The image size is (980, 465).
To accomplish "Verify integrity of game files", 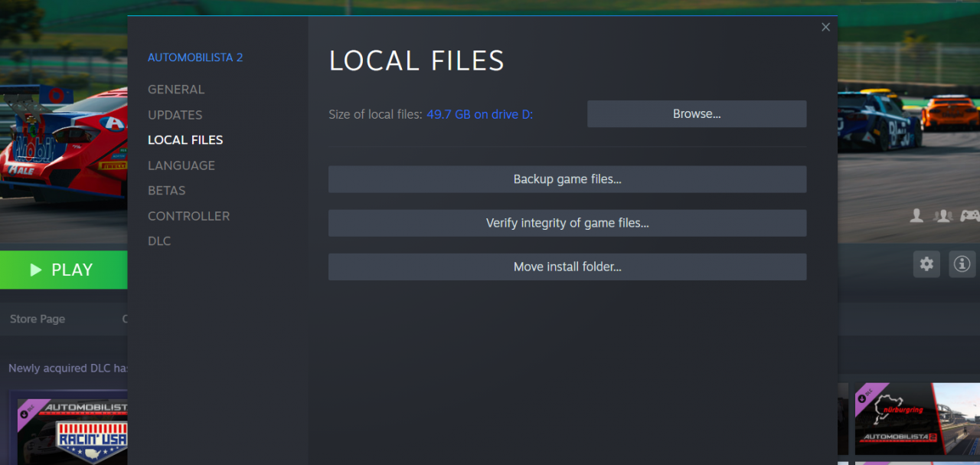I will [x=567, y=223].
